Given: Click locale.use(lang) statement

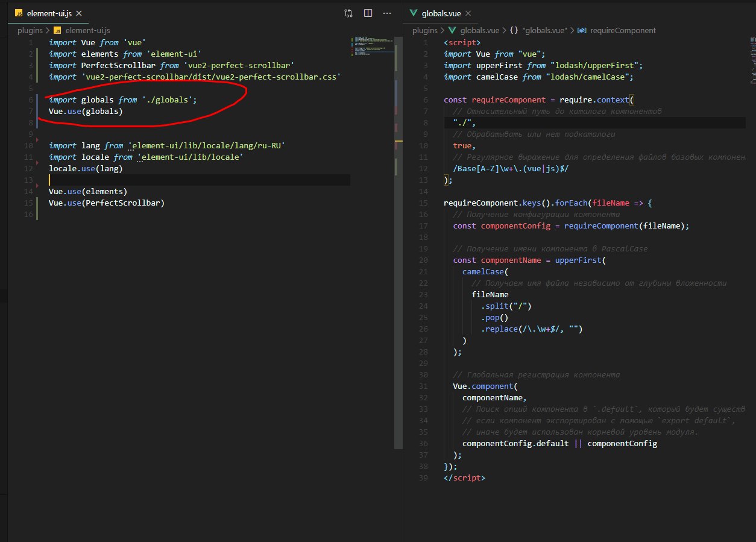Looking at the screenshot, I should (86, 168).
